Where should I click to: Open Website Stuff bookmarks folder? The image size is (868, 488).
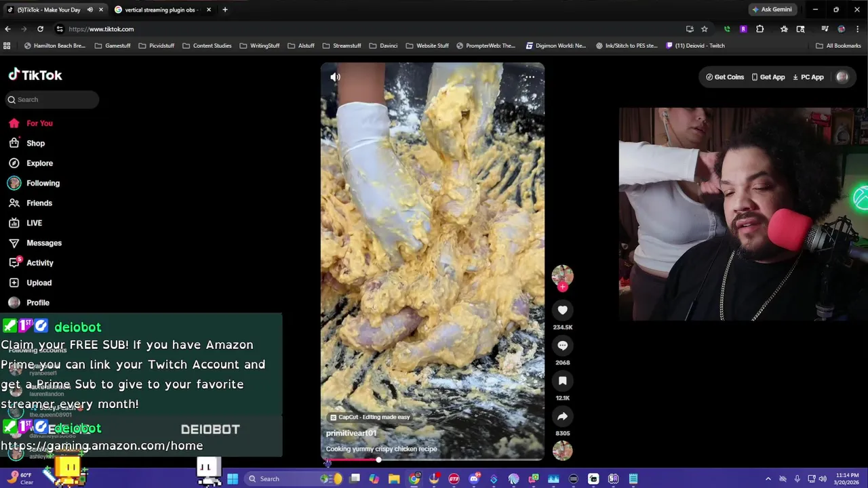pyautogui.click(x=427, y=46)
